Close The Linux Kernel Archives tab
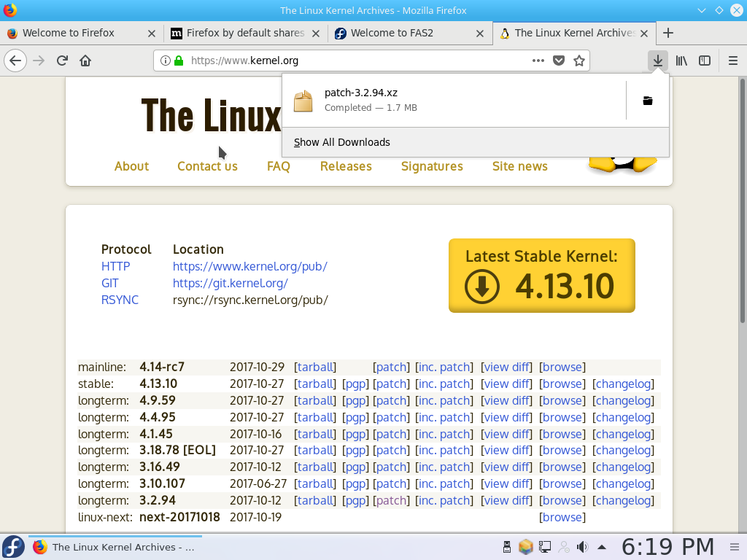Screen dimensions: 747x560 pos(644,34)
